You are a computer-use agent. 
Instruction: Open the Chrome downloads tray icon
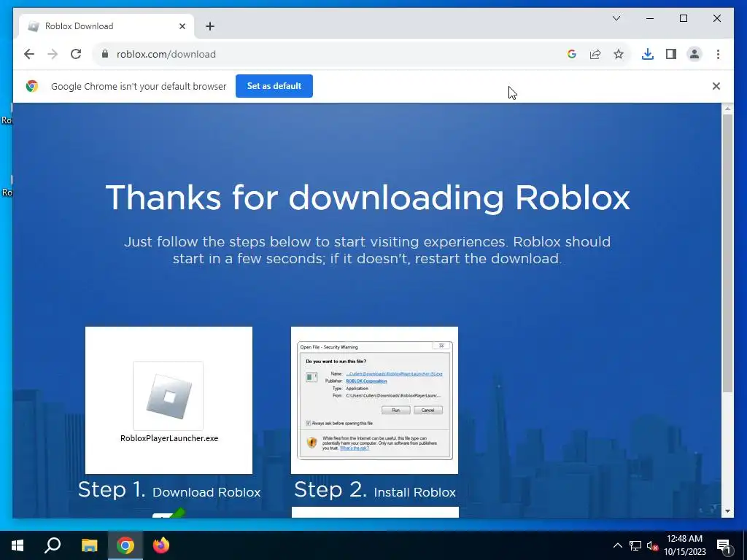(648, 54)
